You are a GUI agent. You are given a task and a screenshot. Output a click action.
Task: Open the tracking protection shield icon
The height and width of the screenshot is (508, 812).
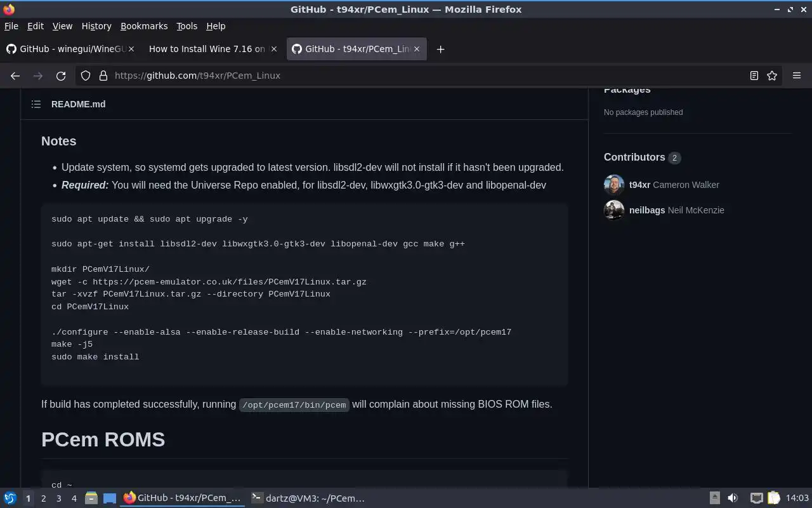(x=86, y=76)
